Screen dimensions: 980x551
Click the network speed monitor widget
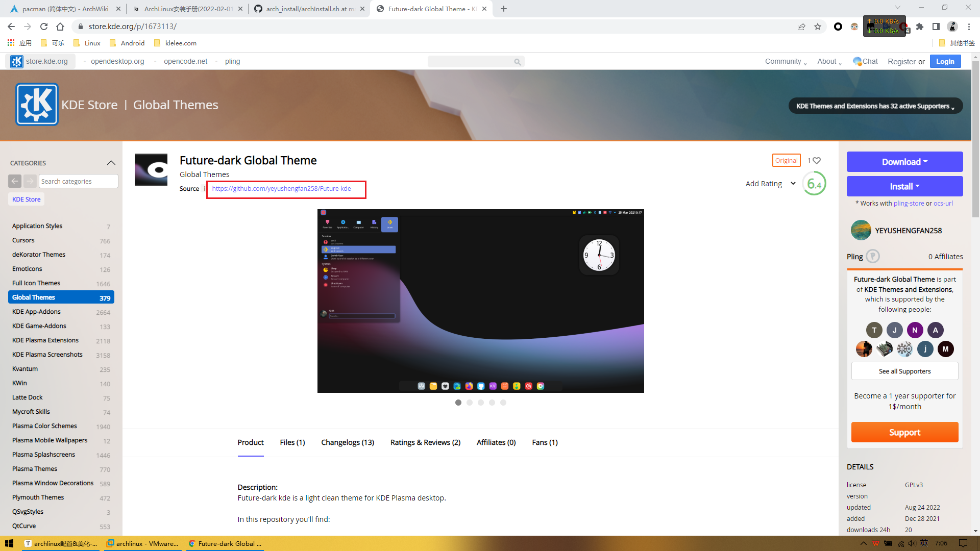(883, 27)
